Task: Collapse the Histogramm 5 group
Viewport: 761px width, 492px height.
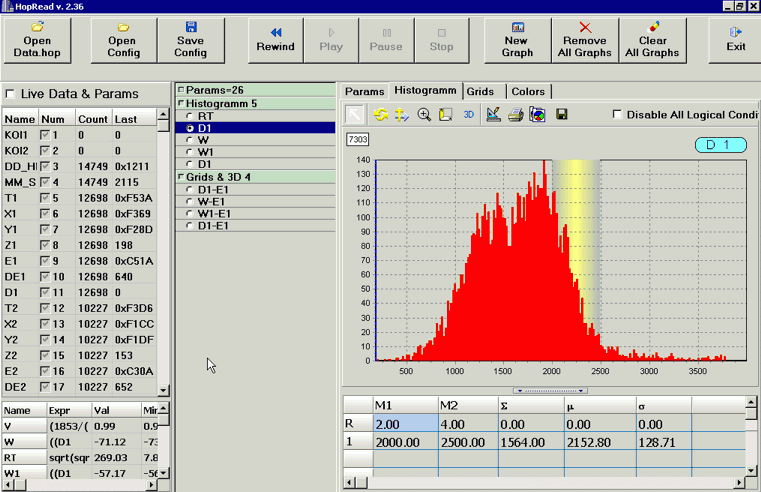Action: pyautogui.click(x=181, y=103)
